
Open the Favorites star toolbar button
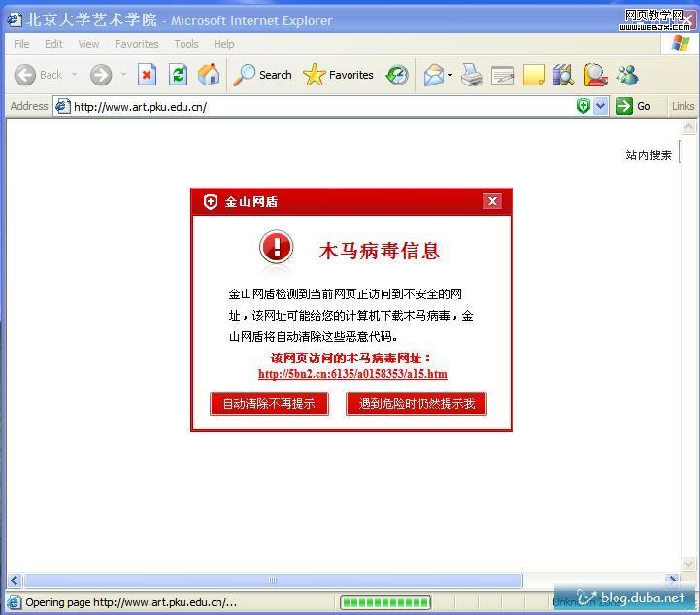(x=338, y=75)
